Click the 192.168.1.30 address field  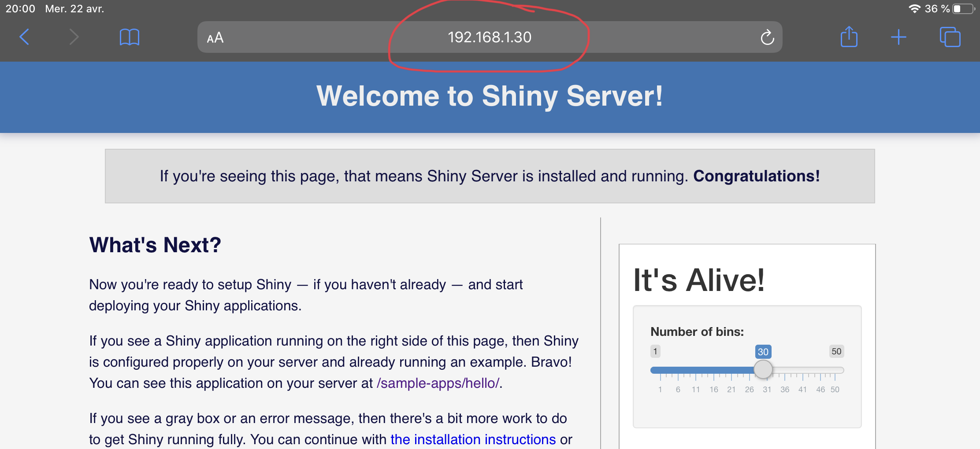click(x=489, y=37)
